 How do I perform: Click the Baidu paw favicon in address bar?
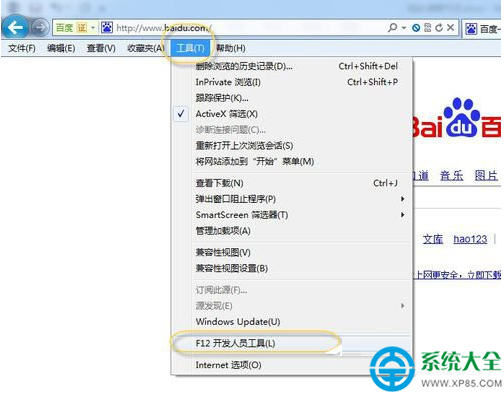coord(107,28)
